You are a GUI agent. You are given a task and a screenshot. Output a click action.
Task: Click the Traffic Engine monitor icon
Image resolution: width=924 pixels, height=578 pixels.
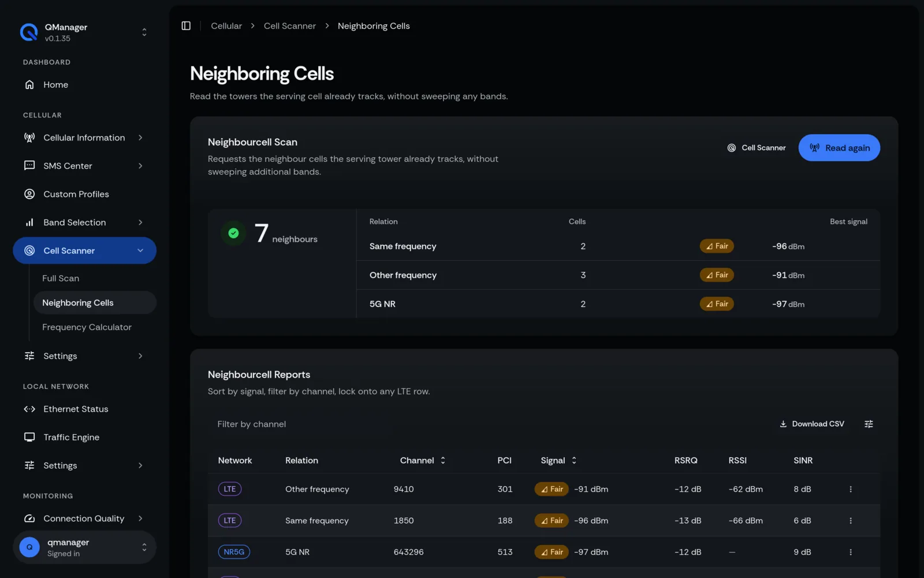(x=29, y=438)
